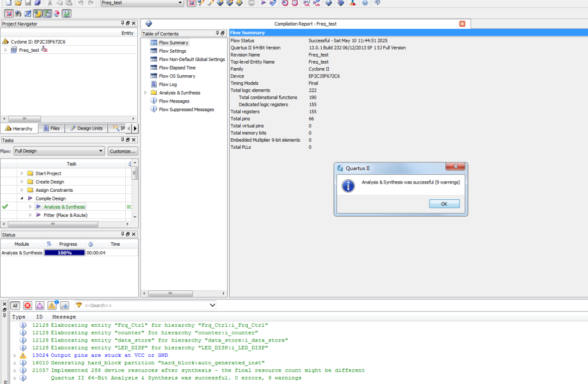
Task: Expand the Freq_test entity in hierarchy
Action: (x=5, y=50)
